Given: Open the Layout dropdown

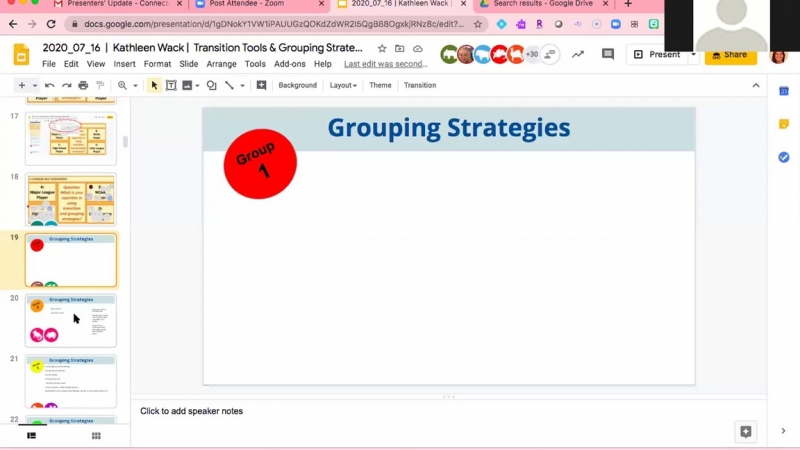Looking at the screenshot, I should pos(343,86).
